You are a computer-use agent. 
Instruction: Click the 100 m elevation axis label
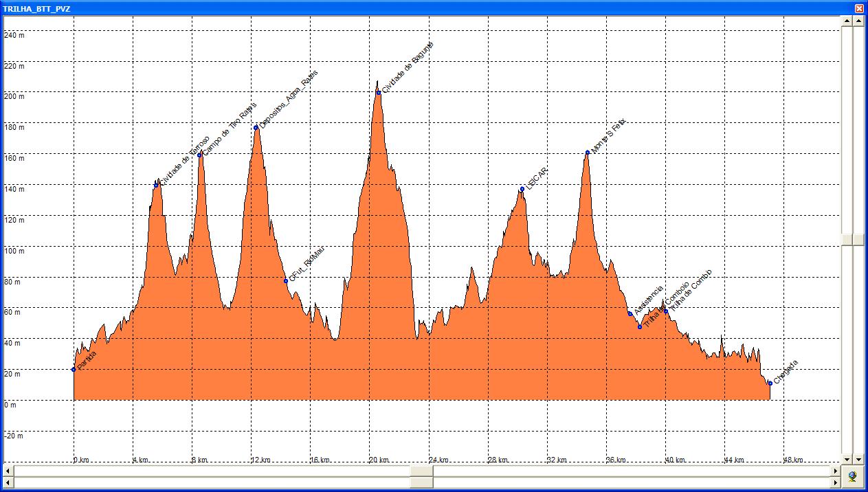(14, 251)
